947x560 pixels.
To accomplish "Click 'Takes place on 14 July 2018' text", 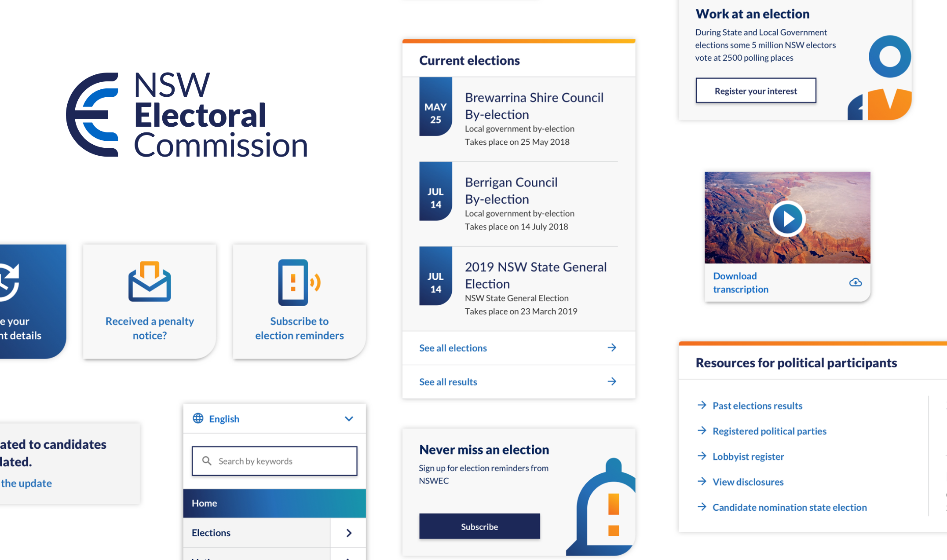I will click(516, 227).
